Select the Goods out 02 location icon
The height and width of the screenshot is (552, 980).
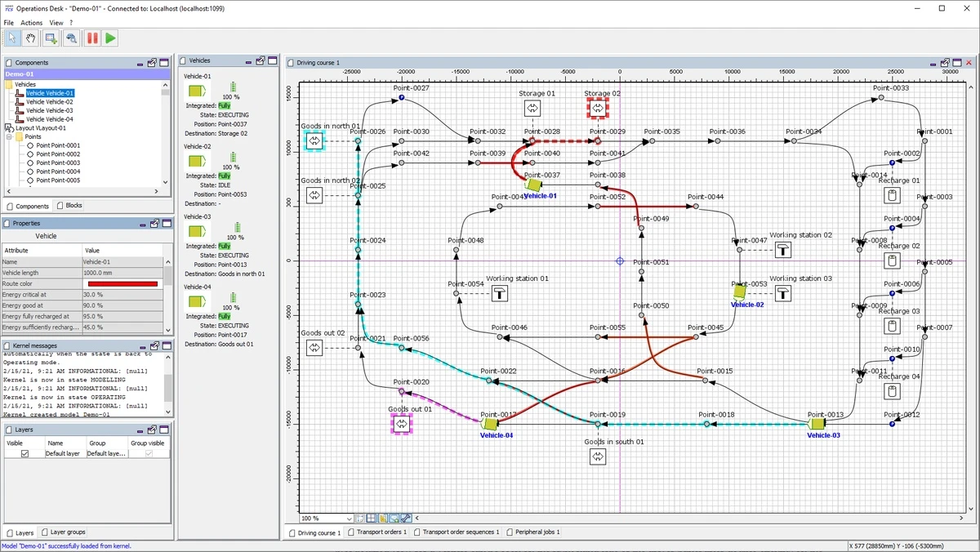point(314,348)
